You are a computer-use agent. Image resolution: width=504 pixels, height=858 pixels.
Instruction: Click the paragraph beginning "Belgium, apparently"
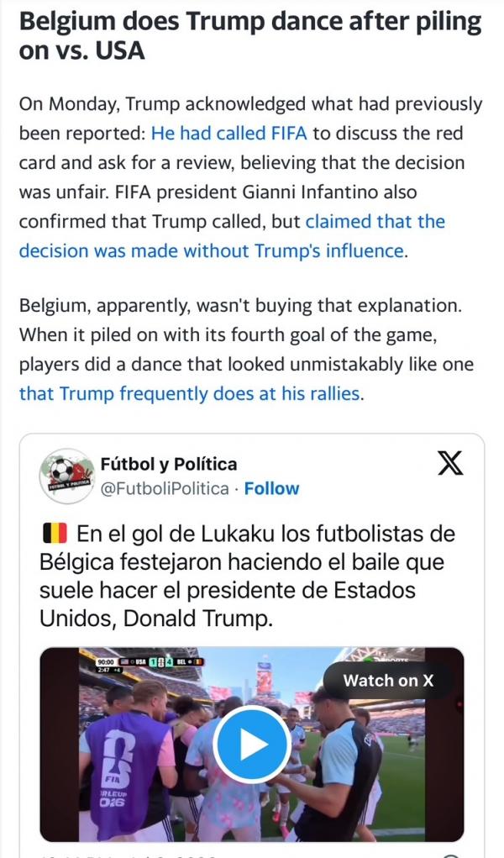pos(246,349)
